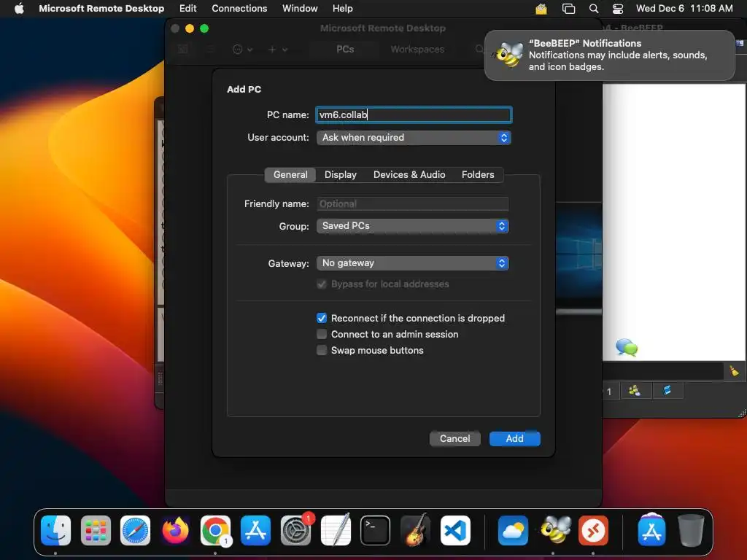This screenshot has width=747, height=560.
Task: Open Control Center in menu bar
Action: pos(617,8)
